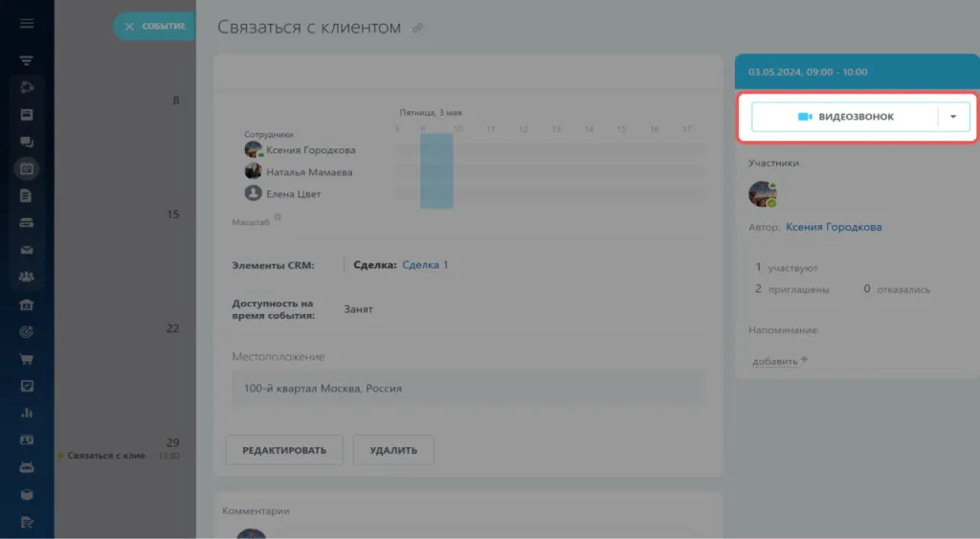Open the company building icon in sidebar
Image resolution: width=980 pixels, height=539 pixels.
(x=26, y=304)
